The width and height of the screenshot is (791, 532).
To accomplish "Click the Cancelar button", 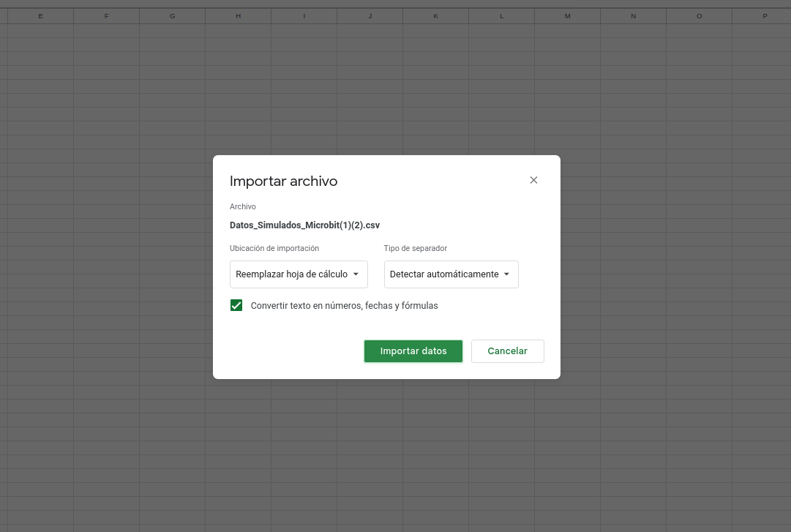I will 507,351.
